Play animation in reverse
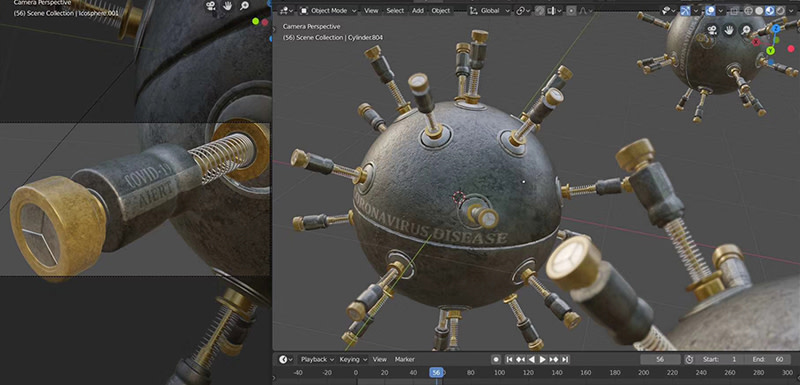Screen dimensions: 800x385 click(531, 359)
